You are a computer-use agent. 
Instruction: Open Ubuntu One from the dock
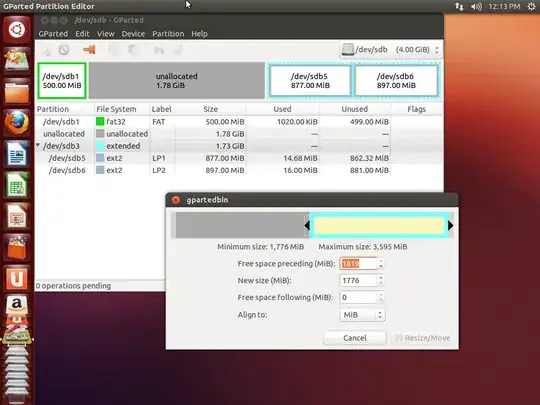point(17,278)
